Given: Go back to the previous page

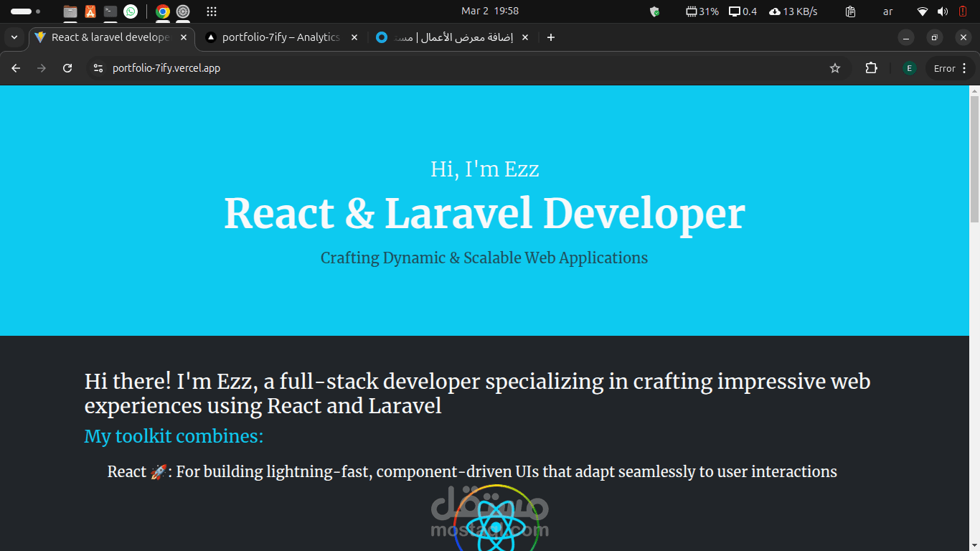Looking at the screenshot, I should coord(16,68).
